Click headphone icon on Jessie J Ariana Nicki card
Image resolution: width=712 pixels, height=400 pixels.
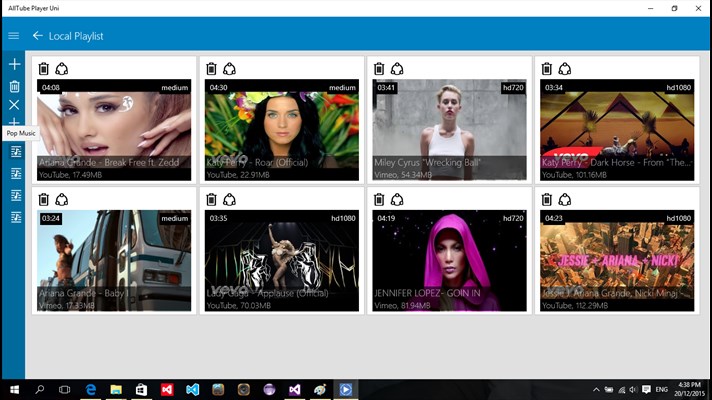pyautogui.click(x=565, y=199)
